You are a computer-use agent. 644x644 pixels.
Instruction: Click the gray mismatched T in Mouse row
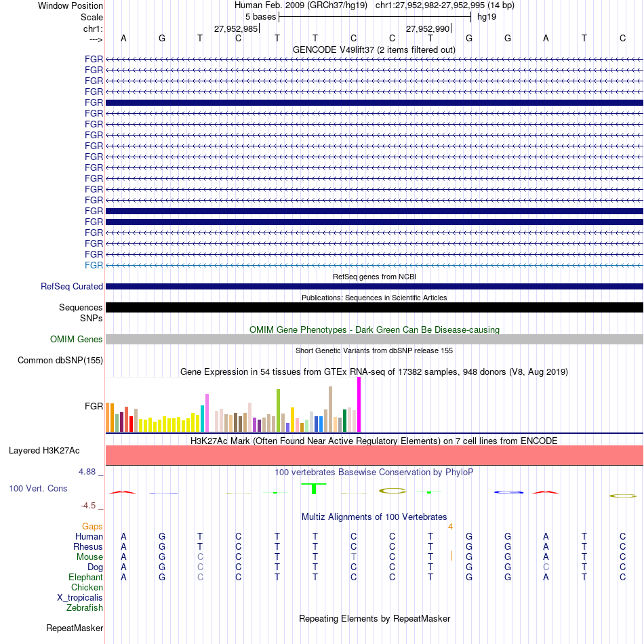point(353,557)
